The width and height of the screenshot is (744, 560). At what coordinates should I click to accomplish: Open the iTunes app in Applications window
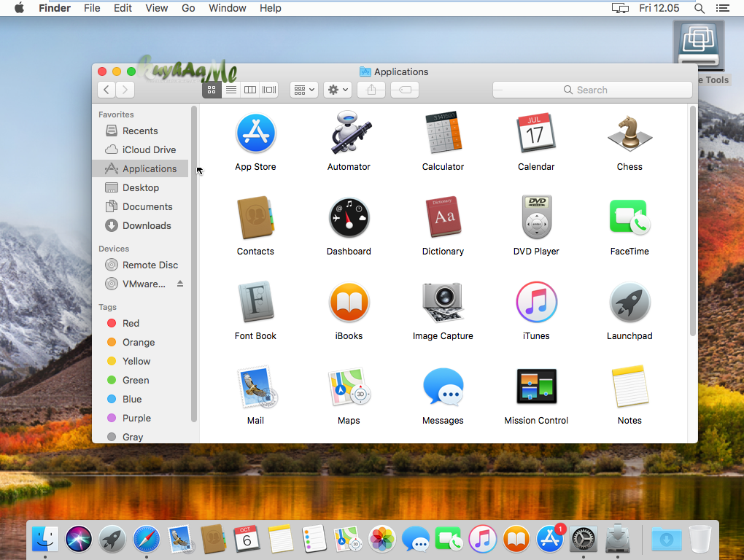click(536, 302)
